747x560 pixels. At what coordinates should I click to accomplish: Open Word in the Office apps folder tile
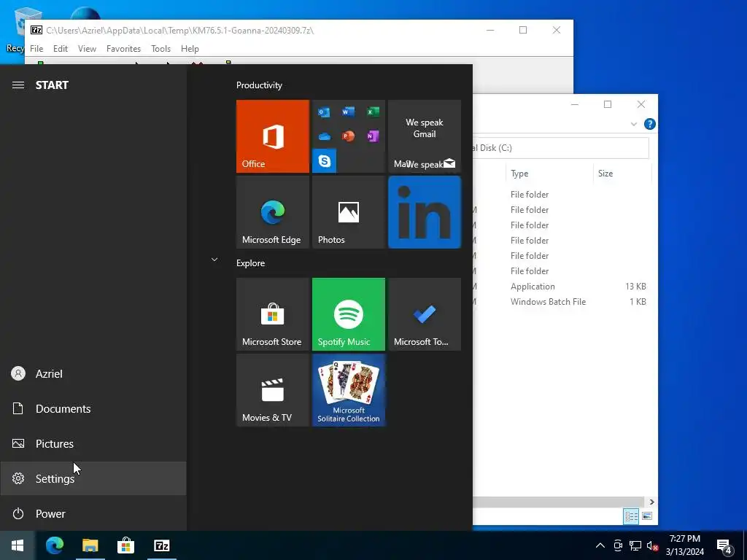[x=348, y=112]
